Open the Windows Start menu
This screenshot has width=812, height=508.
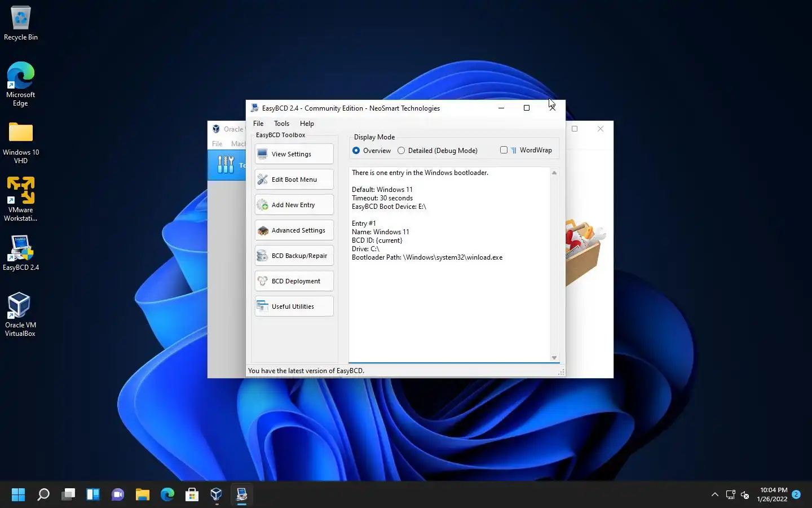tap(18, 495)
